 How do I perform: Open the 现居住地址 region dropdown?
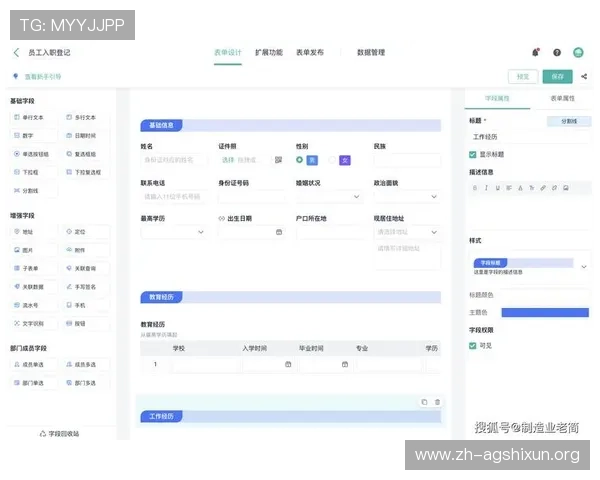407,232
